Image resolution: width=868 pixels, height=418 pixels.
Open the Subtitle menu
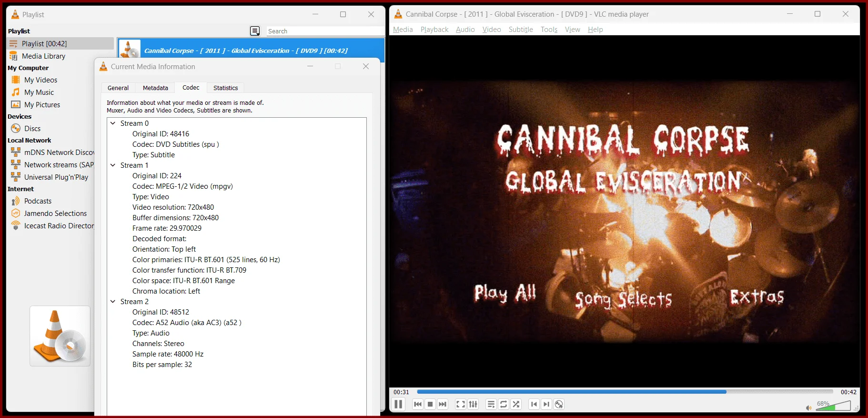[521, 30]
